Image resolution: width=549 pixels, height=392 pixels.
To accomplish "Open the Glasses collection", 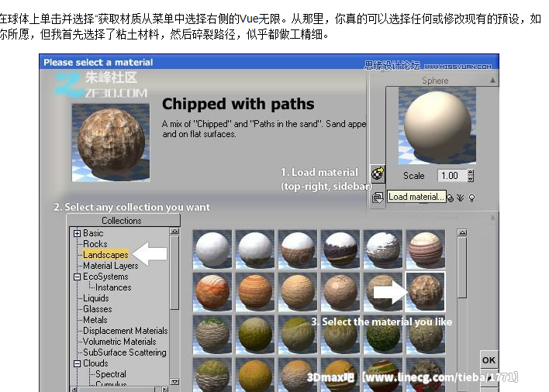I will (98, 309).
